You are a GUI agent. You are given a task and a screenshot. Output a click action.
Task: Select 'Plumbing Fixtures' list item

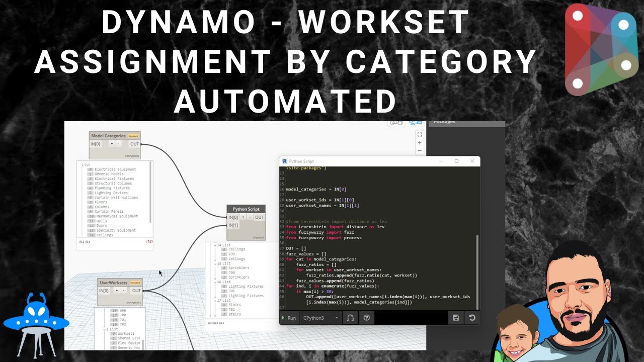tap(113, 188)
